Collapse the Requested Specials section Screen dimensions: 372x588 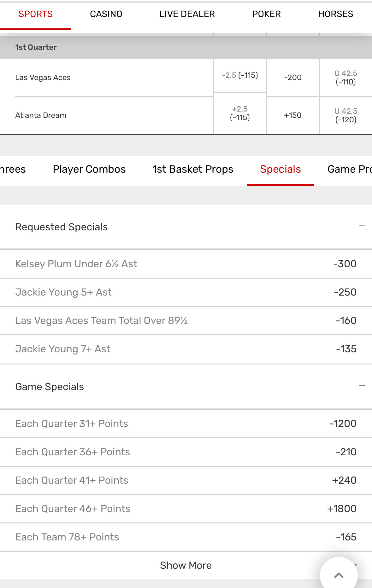[x=362, y=226]
